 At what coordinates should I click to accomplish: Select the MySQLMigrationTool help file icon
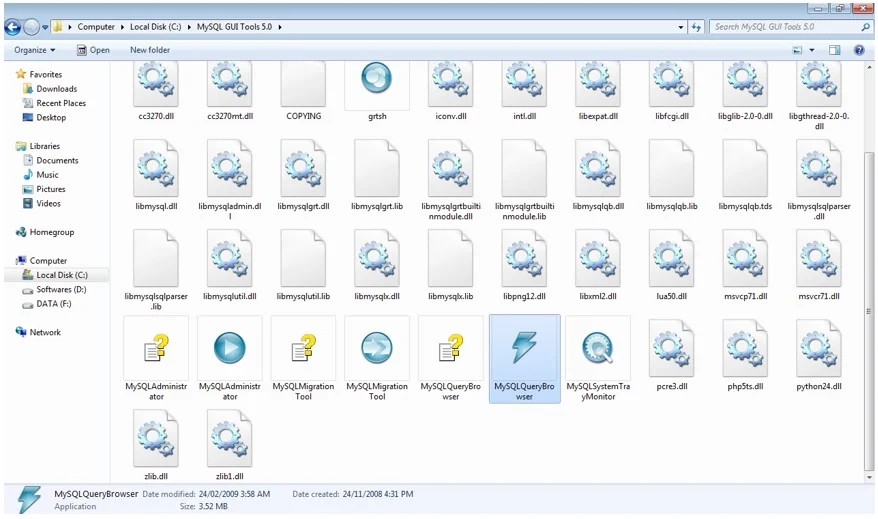(x=303, y=348)
